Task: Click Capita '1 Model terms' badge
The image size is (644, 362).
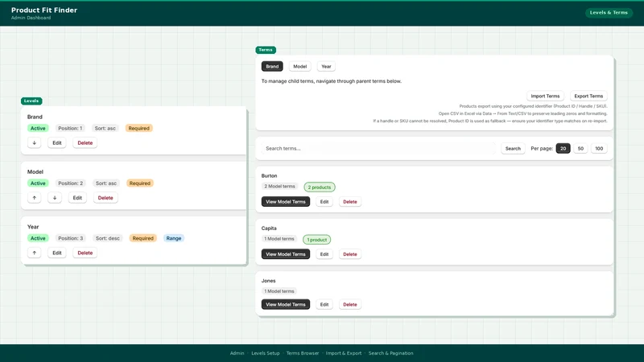Action: (x=279, y=239)
